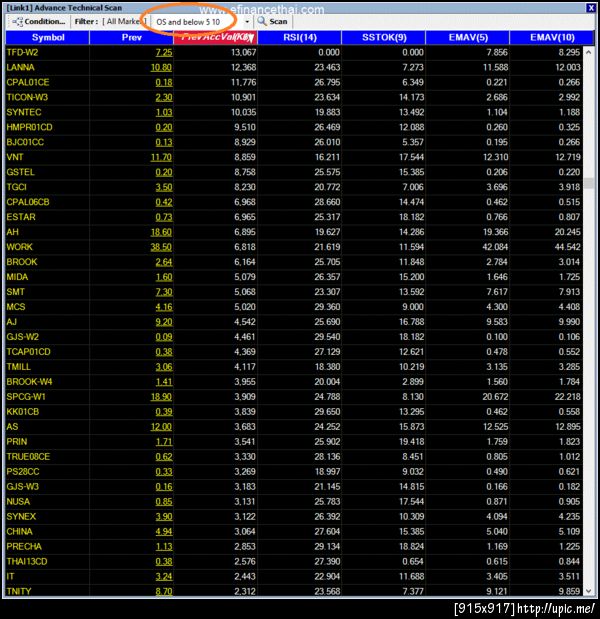
Task: Click EMAV(10) value 44.542 in WORK row
Action: click(568, 247)
